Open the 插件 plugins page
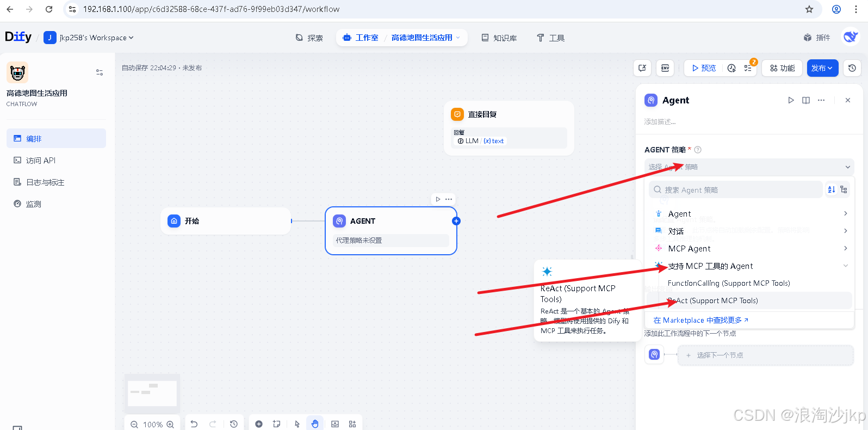 [x=817, y=38]
